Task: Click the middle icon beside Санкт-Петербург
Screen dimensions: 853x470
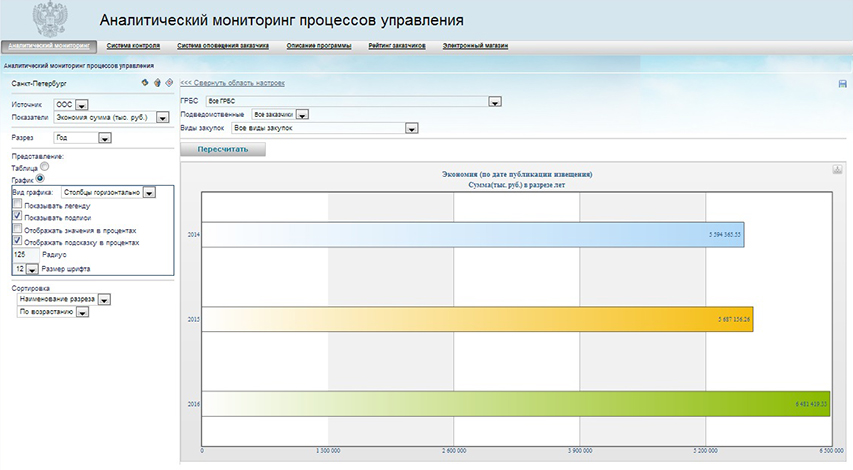Action: [x=157, y=83]
